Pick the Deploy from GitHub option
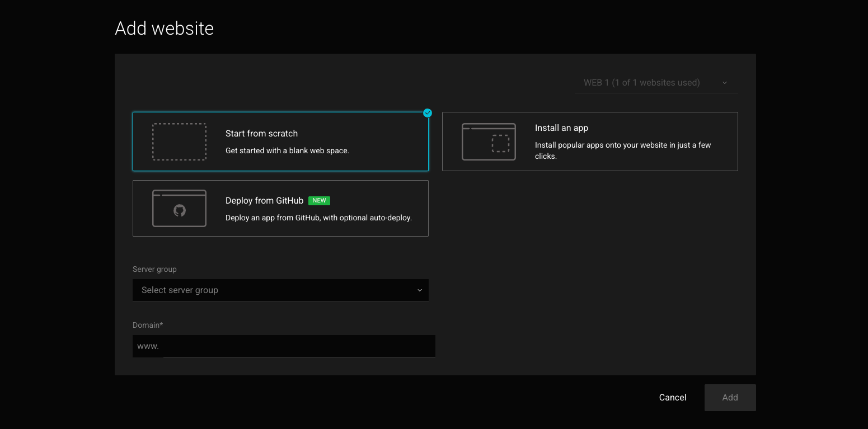The image size is (868, 429). [280, 208]
